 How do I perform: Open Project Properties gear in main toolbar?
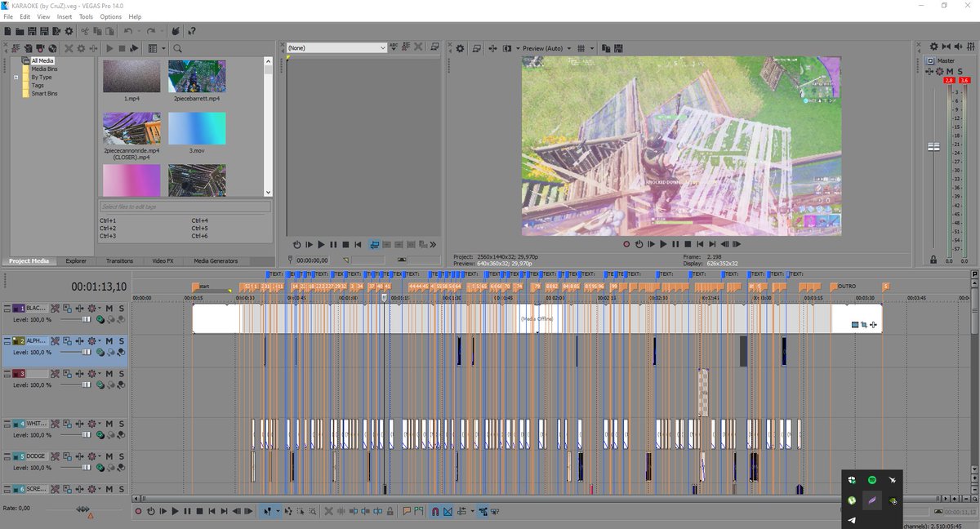(x=69, y=31)
